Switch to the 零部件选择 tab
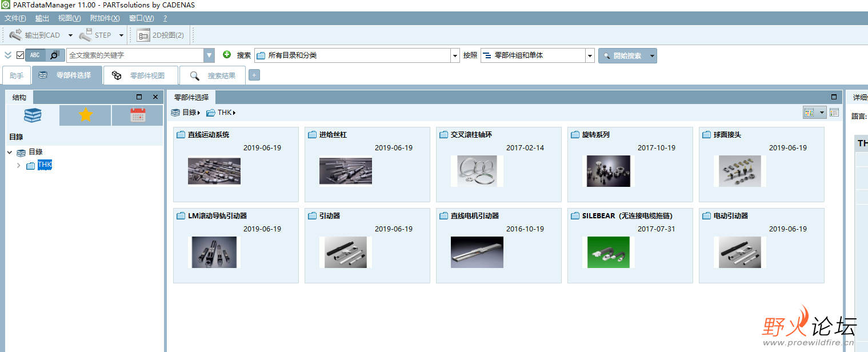This screenshot has height=352, width=868. coord(67,75)
